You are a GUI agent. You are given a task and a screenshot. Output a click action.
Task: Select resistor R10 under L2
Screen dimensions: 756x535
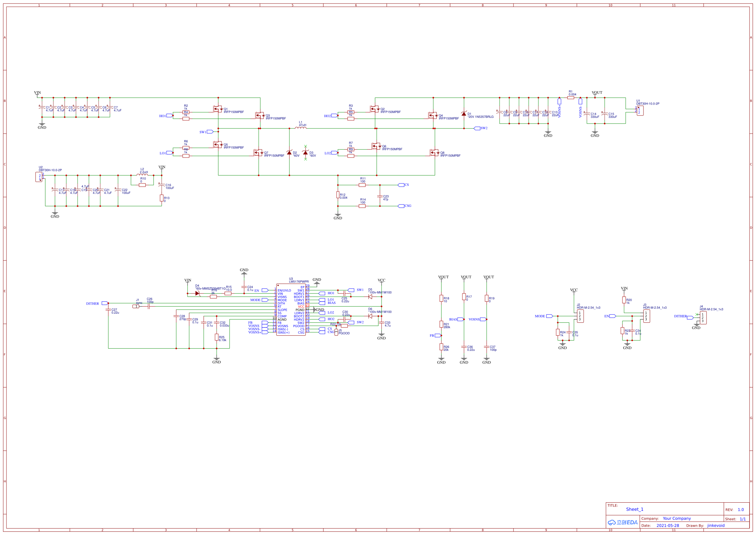142,185
